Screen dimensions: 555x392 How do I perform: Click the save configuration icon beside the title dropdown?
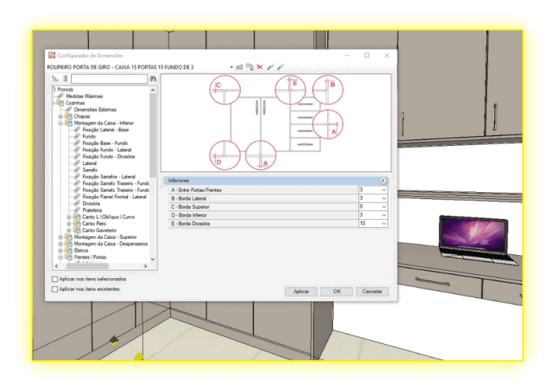coord(240,67)
